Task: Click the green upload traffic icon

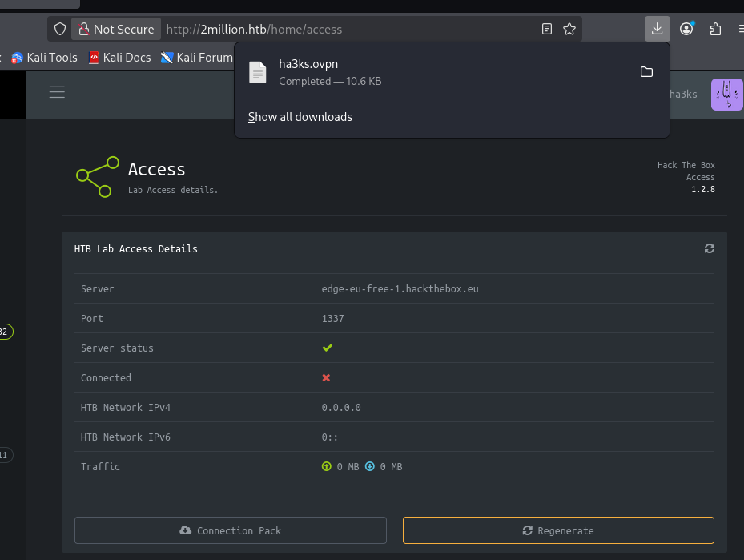Action: (x=326, y=466)
